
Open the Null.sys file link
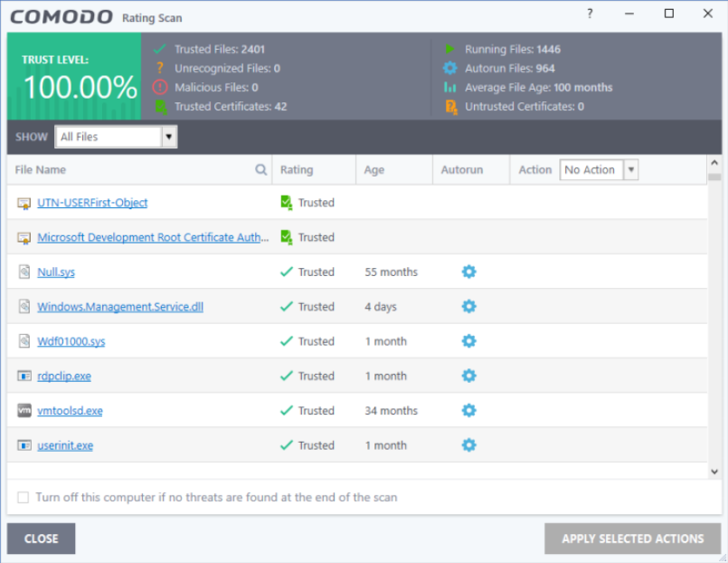[56, 272]
